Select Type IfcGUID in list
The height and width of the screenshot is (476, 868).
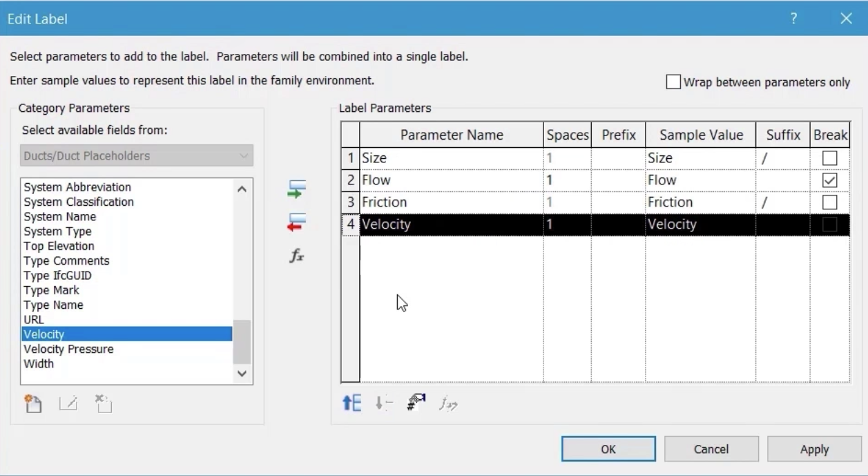tap(57, 275)
